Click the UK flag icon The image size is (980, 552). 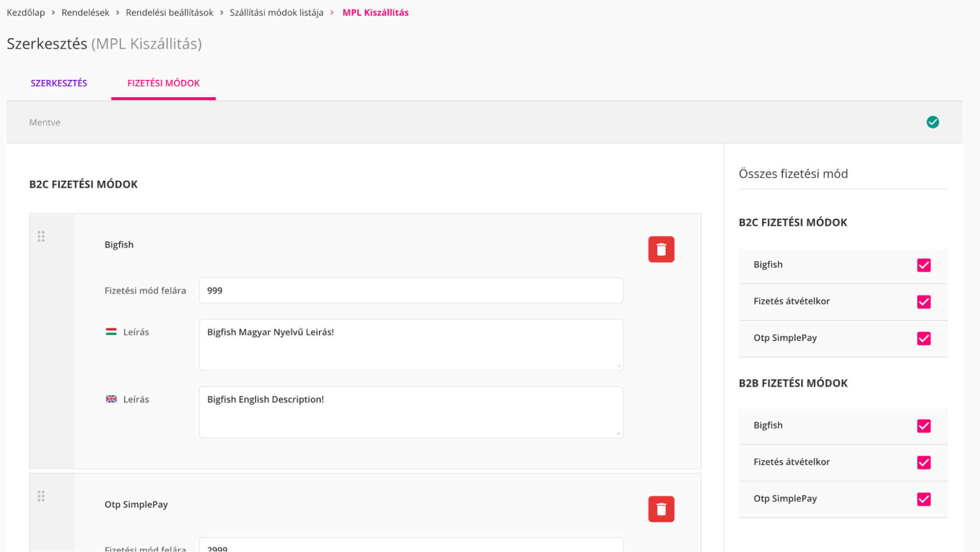click(111, 399)
